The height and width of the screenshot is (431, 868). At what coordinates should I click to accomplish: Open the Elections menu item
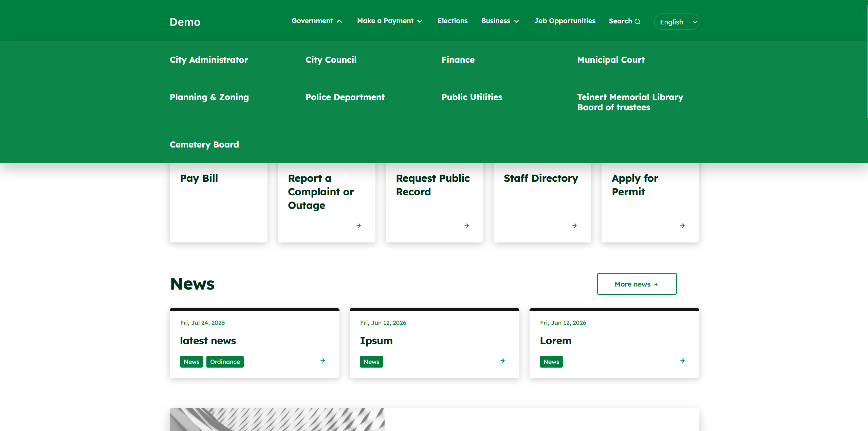click(x=453, y=21)
